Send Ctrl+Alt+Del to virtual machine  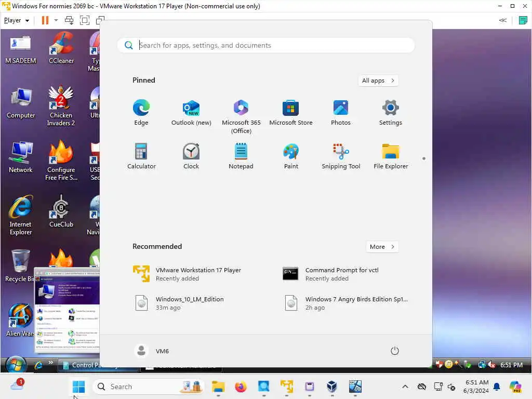click(69, 20)
